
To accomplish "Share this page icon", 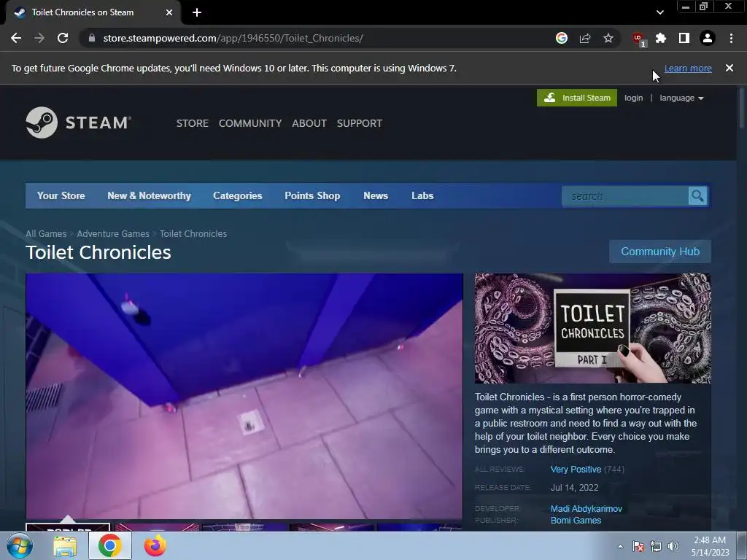I will point(585,38).
